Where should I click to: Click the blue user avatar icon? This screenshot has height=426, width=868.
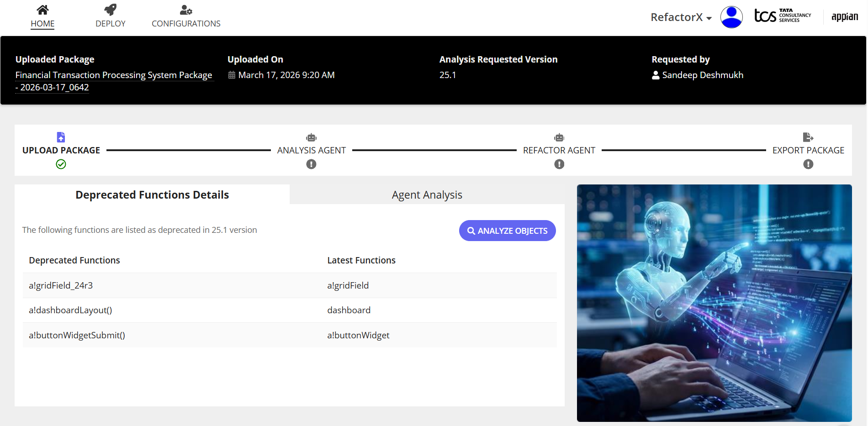(x=731, y=17)
